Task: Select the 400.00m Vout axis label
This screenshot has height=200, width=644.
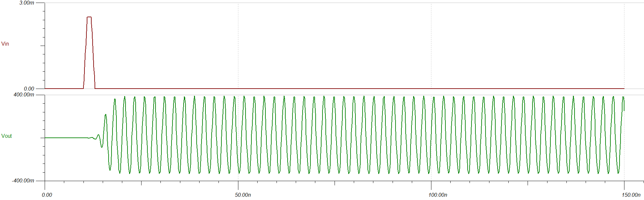Action: tap(24, 95)
